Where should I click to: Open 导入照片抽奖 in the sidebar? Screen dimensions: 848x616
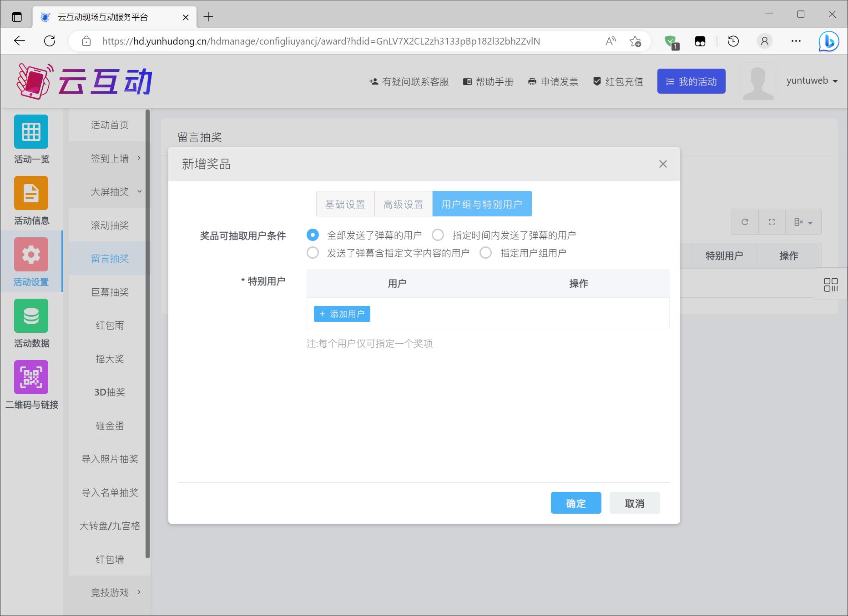110,459
